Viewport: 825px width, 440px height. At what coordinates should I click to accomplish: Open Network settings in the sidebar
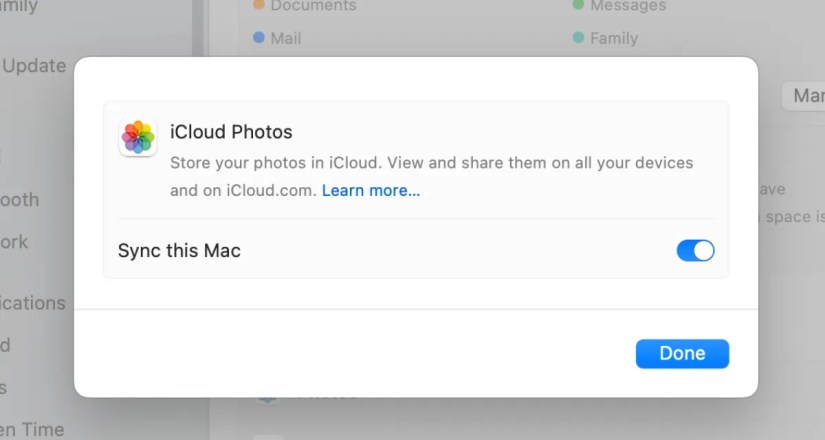point(15,241)
